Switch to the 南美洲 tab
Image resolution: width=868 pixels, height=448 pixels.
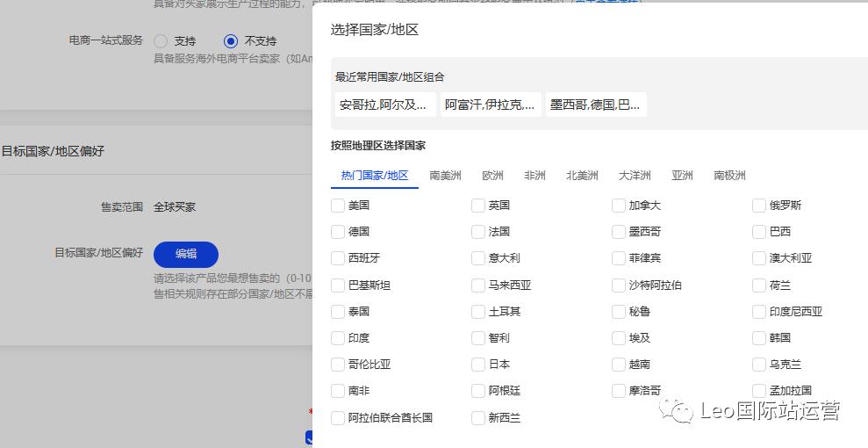445,176
